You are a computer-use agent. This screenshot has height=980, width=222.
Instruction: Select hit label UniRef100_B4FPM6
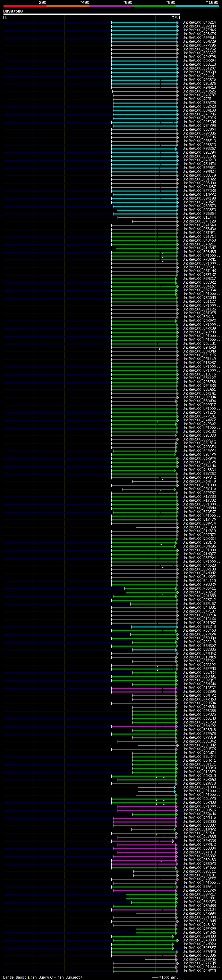pyautogui.click(x=199, y=114)
